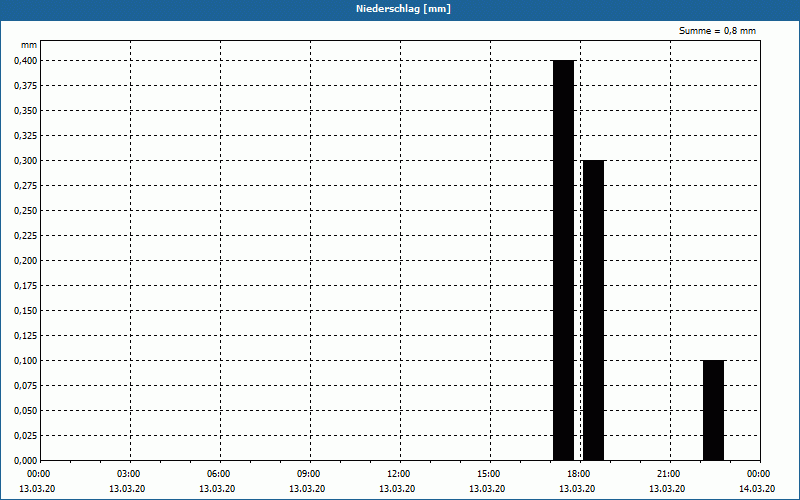Click the 0,375 y-axis label
This screenshot has width=800, height=500.
coord(26,86)
